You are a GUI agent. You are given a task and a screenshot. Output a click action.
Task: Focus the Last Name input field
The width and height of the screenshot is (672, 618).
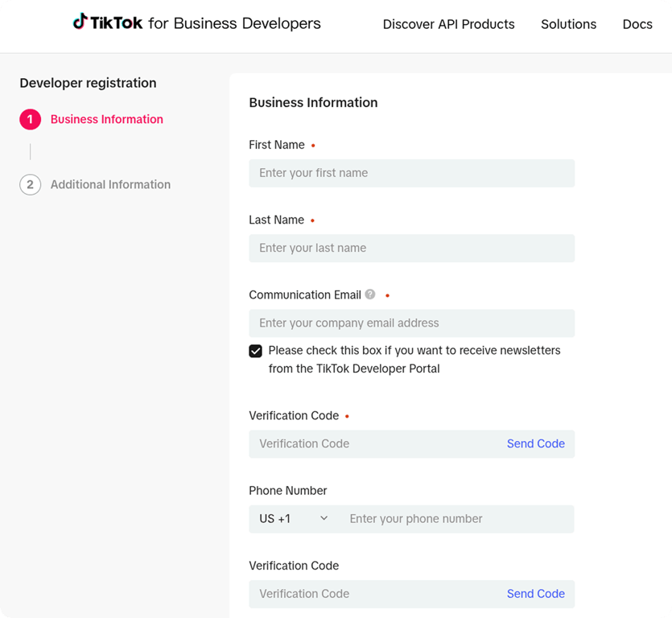[x=412, y=248]
